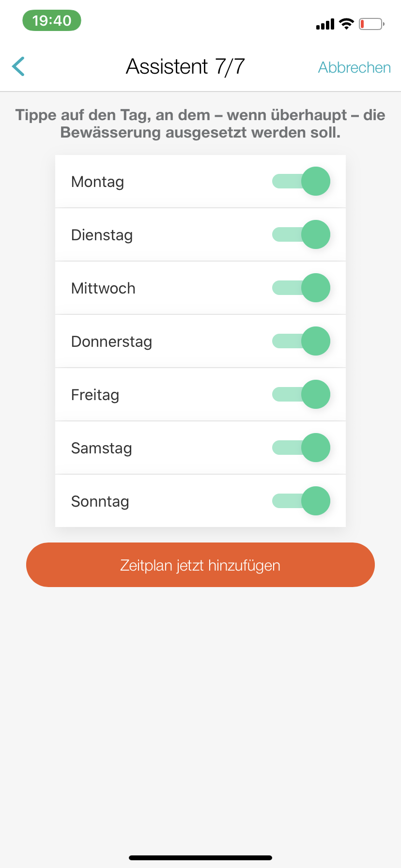Tap the Wi-Fi status icon
This screenshot has width=401, height=868.
[x=346, y=24]
